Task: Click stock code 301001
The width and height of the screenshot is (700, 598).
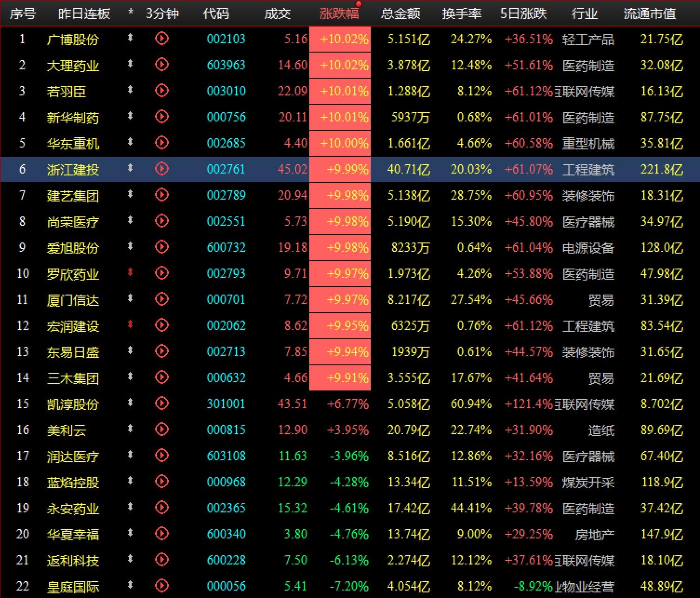Action: coord(226,403)
